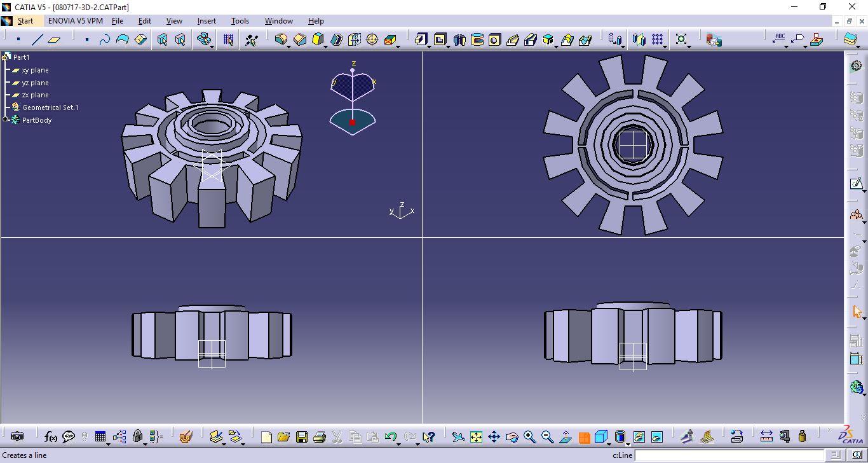Activate the Rotate view tool
This screenshot has width=868, height=463.
[511, 437]
